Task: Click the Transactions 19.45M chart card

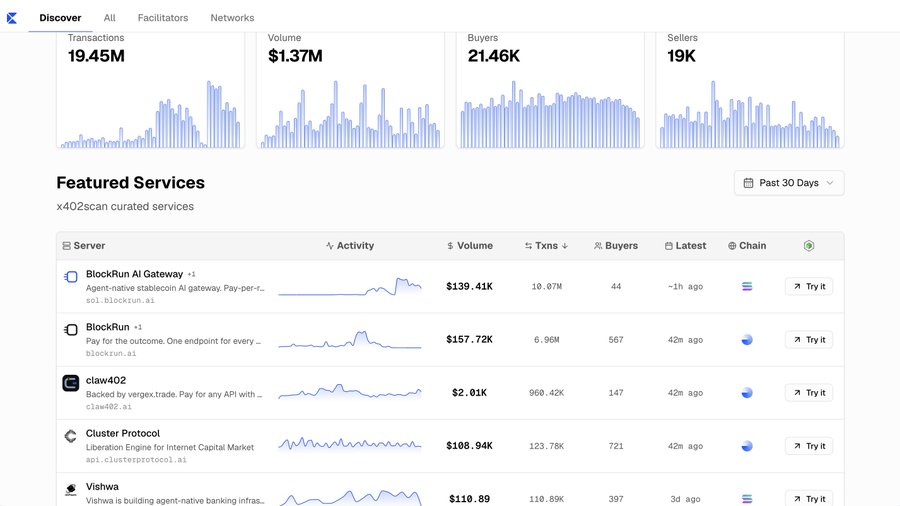Action: tap(150, 90)
